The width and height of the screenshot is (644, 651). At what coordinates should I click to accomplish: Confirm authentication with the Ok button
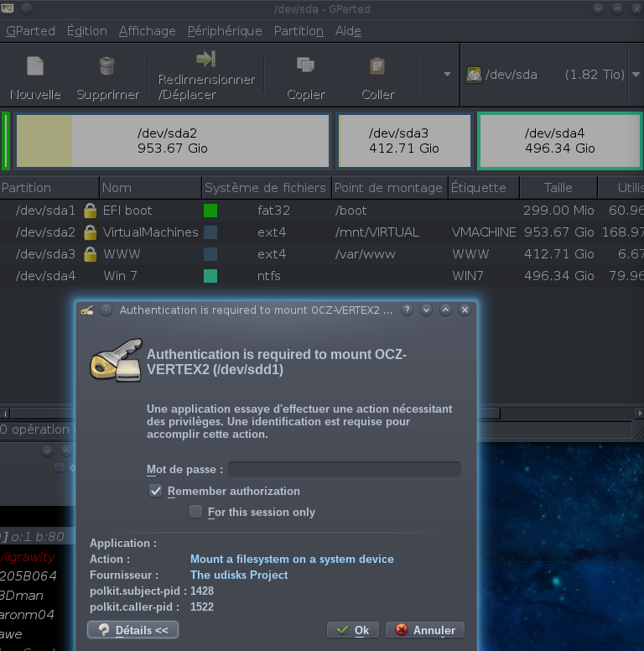[x=353, y=630]
